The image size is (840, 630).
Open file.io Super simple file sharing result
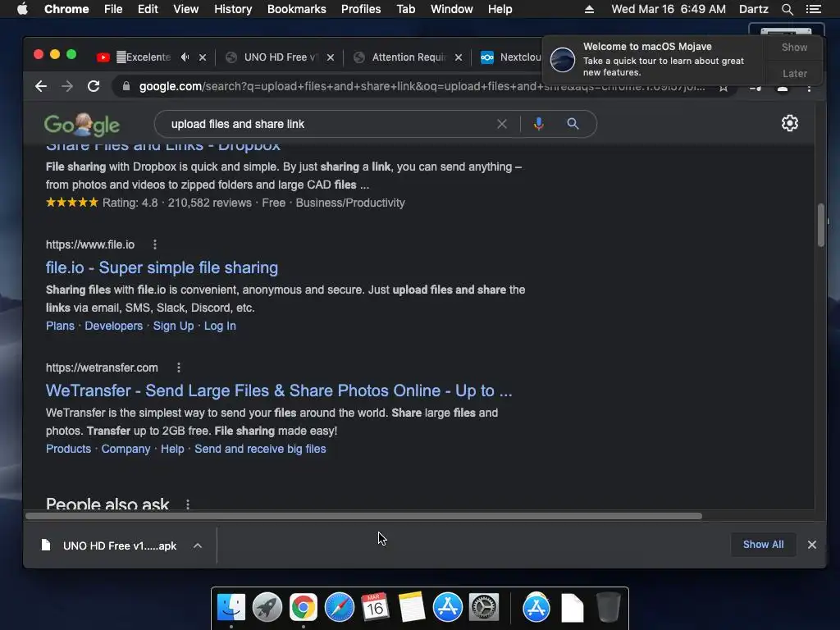162,267
